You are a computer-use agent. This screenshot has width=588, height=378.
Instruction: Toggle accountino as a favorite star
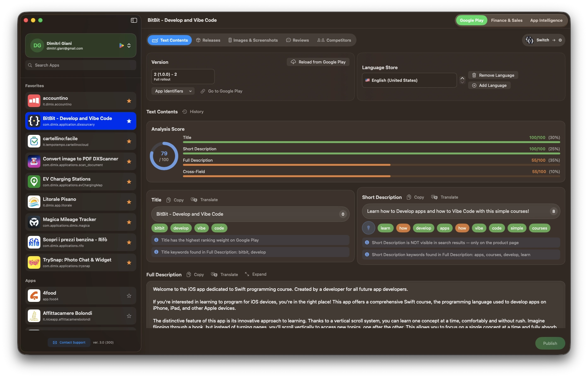(x=129, y=101)
